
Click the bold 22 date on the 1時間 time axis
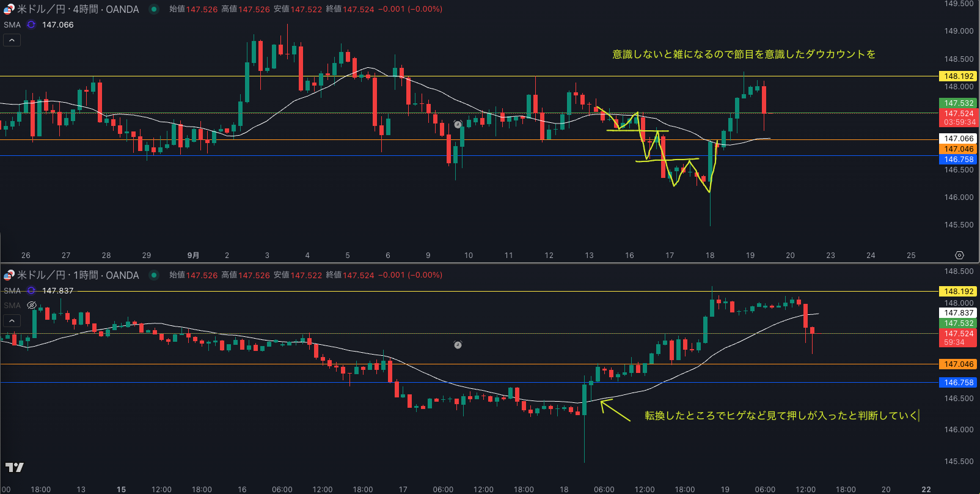(x=926, y=489)
